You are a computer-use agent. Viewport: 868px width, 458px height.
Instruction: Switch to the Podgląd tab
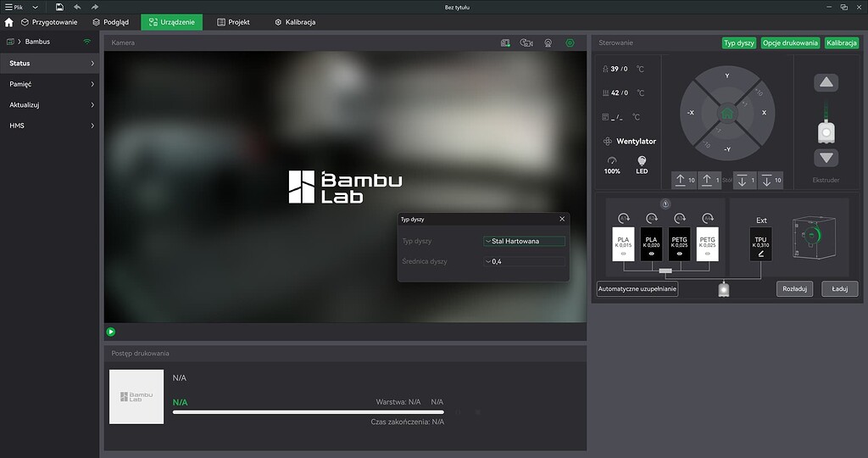[x=111, y=22]
